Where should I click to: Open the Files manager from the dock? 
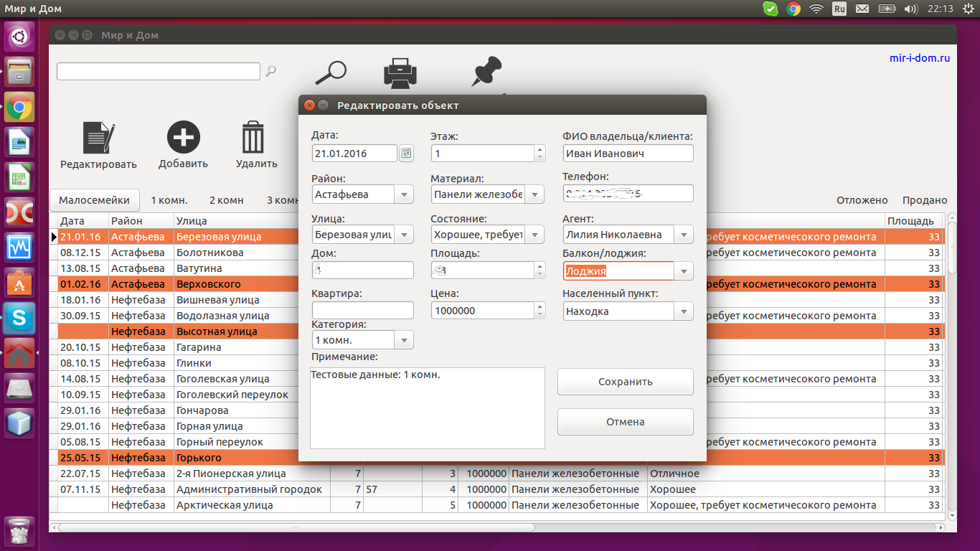(x=19, y=72)
